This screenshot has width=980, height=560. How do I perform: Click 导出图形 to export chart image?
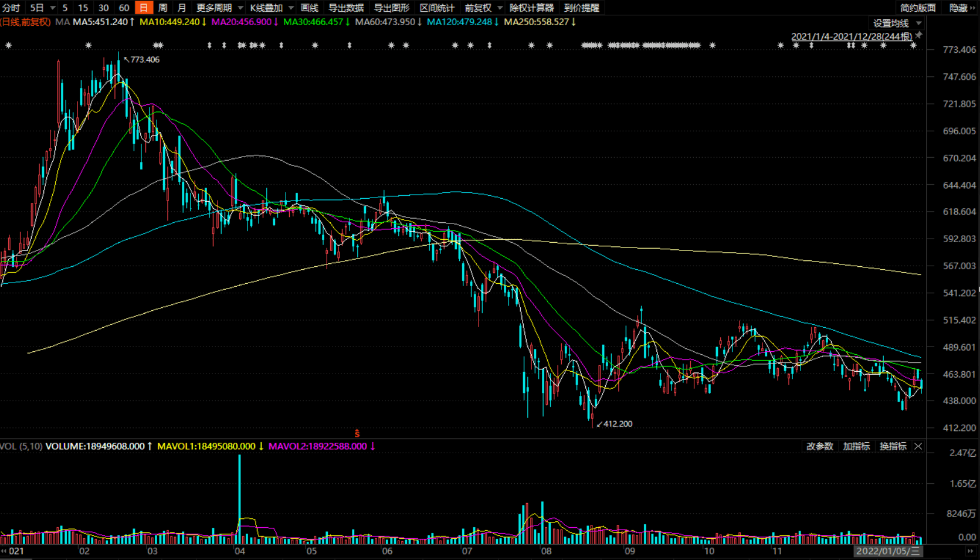(392, 8)
